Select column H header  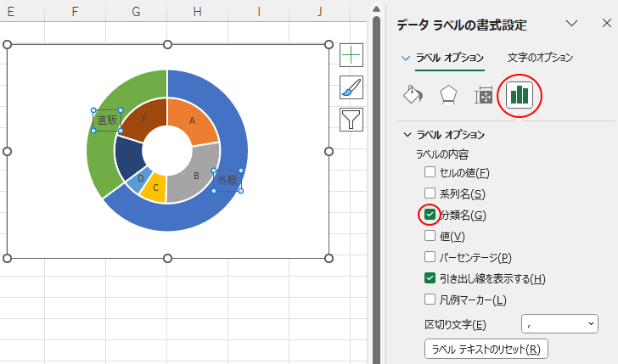[x=197, y=12]
